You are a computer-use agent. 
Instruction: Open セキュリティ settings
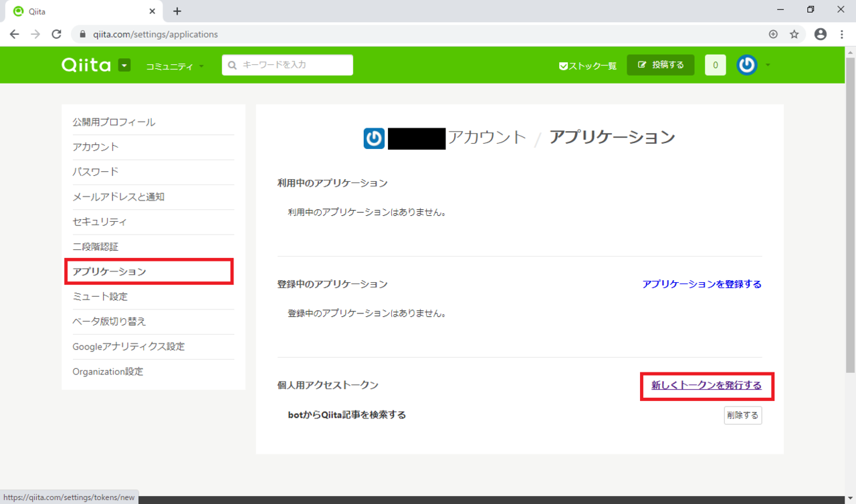(100, 222)
